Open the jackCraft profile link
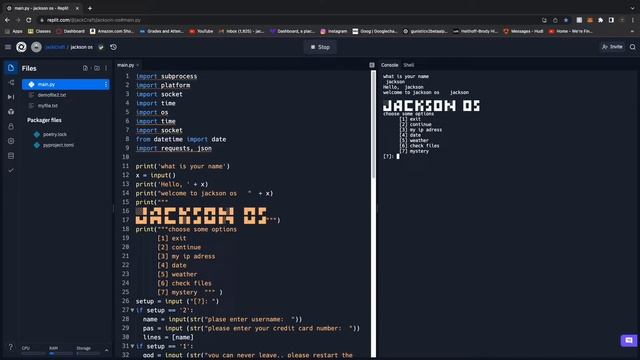Viewport: 640px width, 360px height. [x=55, y=47]
